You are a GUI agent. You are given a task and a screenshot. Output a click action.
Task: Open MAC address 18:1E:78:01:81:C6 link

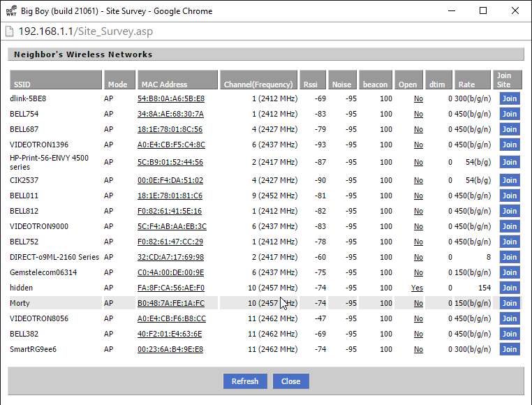point(170,196)
